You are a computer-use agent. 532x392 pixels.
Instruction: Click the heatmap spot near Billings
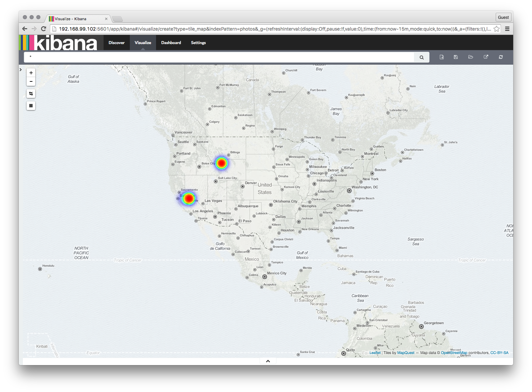[x=222, y=164]
